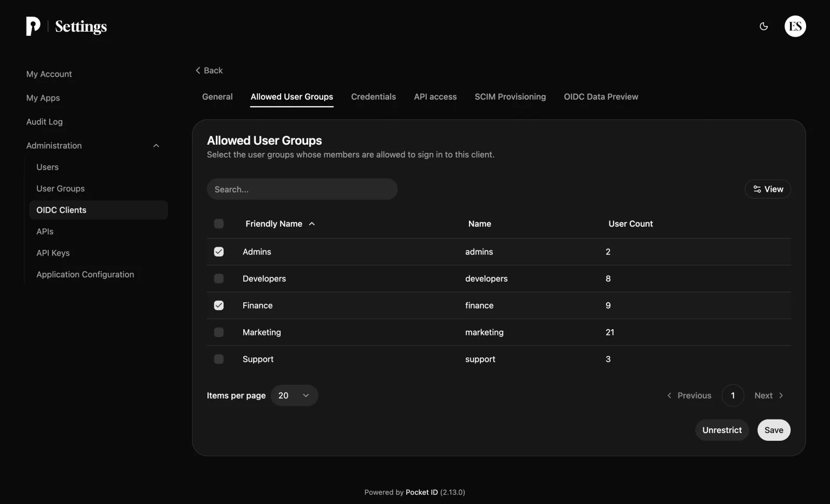Select page 1 in pagination
The width and height of the screenshot is (830, 504).
(x=732, y=396)
